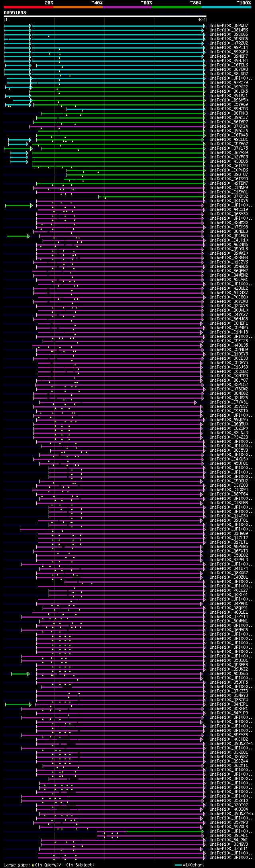Select the UniRef100_A7PX79 label
This screenshot has height=868, width=255.
229,83
